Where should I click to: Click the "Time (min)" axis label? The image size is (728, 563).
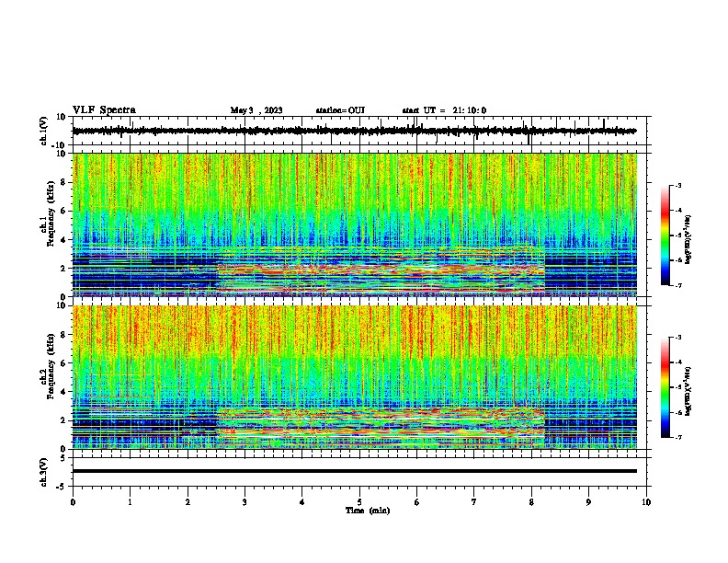coord(368,511)
